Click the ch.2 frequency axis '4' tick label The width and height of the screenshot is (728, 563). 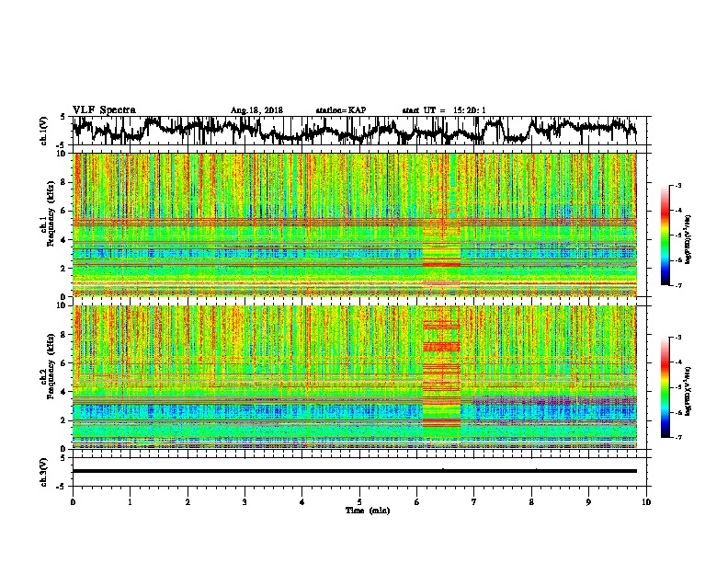click(x=65, y=392)
